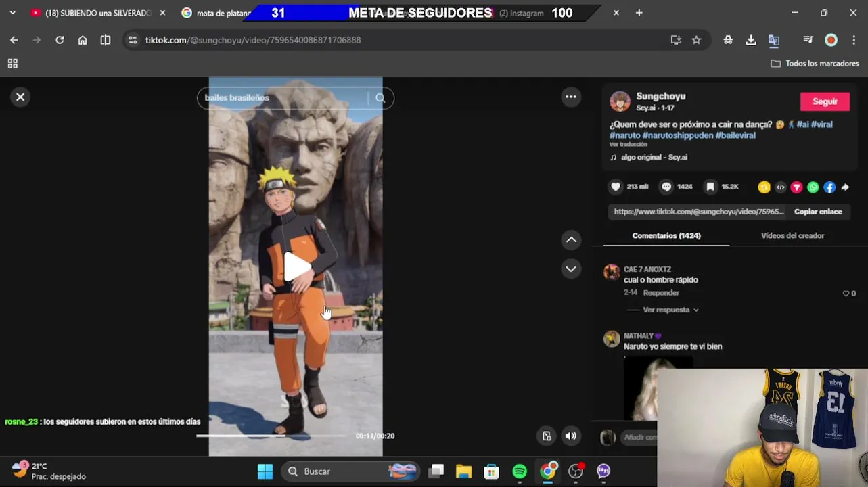Click the incognito-style extension icon
868x487 pixels.
click(x=728, y=40)
